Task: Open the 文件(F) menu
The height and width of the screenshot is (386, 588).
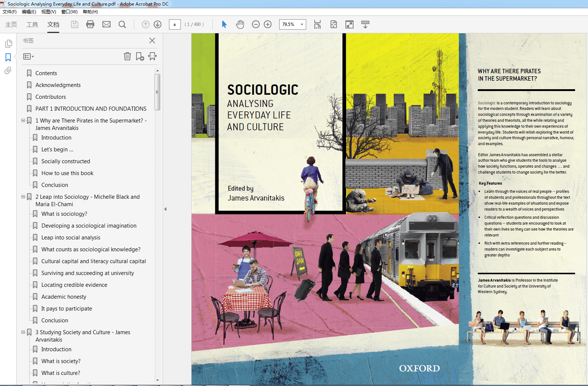Action: 10,12
